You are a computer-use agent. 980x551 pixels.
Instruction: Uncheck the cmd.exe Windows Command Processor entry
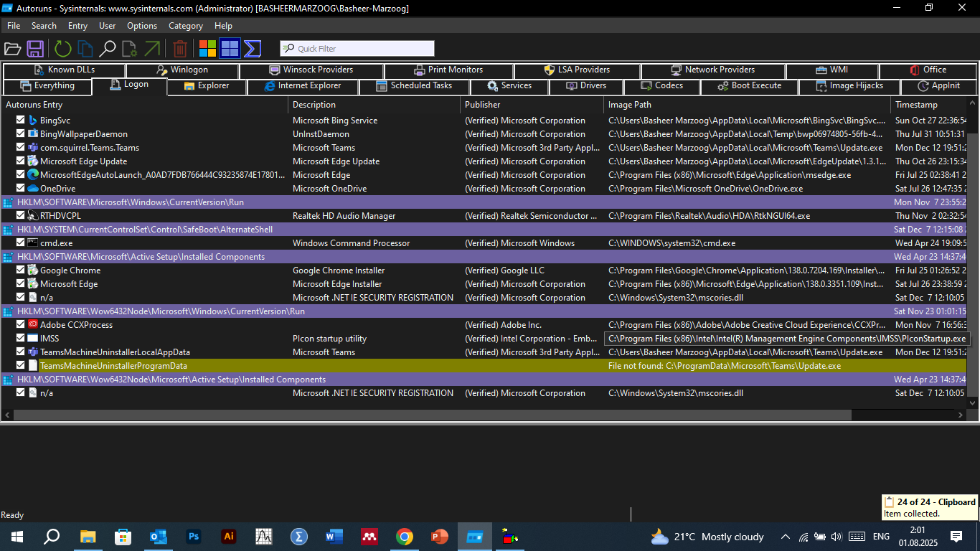(x=20, y=242)
